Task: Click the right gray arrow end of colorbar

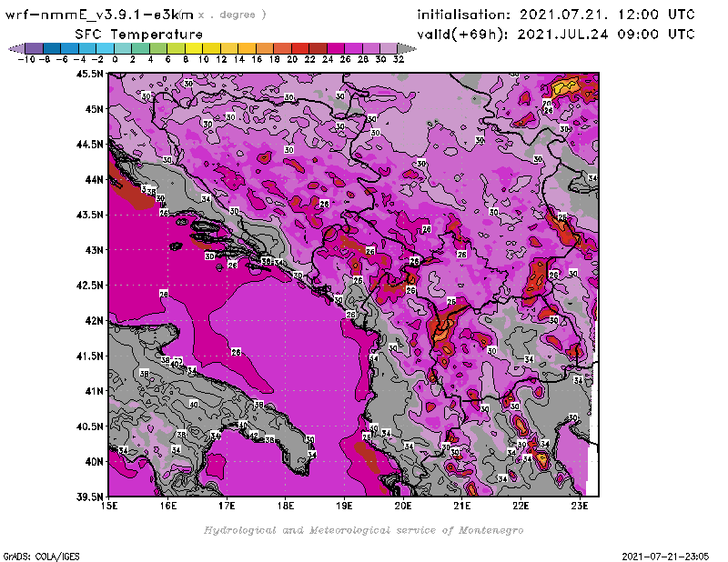Action: (407, 48)
